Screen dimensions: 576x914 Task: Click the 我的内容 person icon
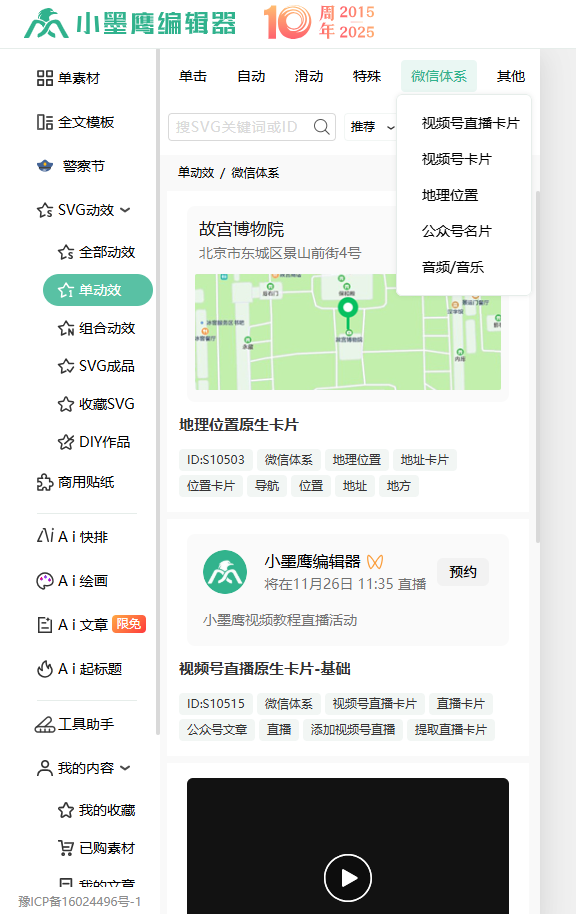(45, 768)
